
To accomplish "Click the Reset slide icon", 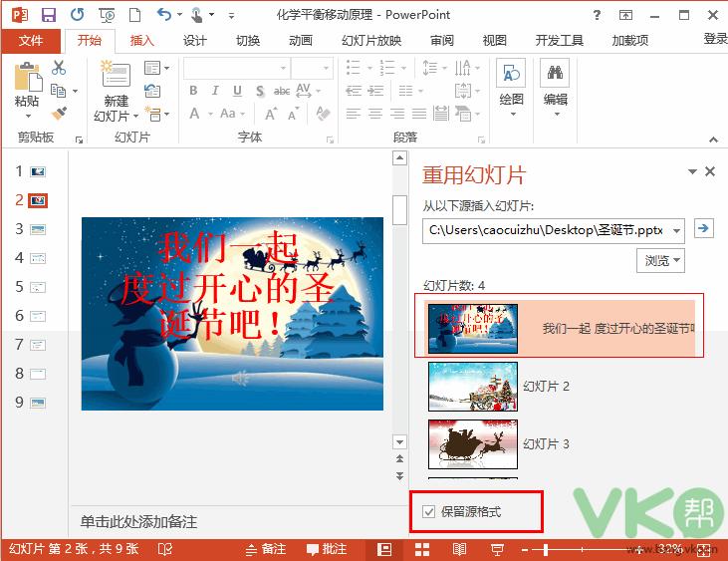I will (x=152, y=91).
